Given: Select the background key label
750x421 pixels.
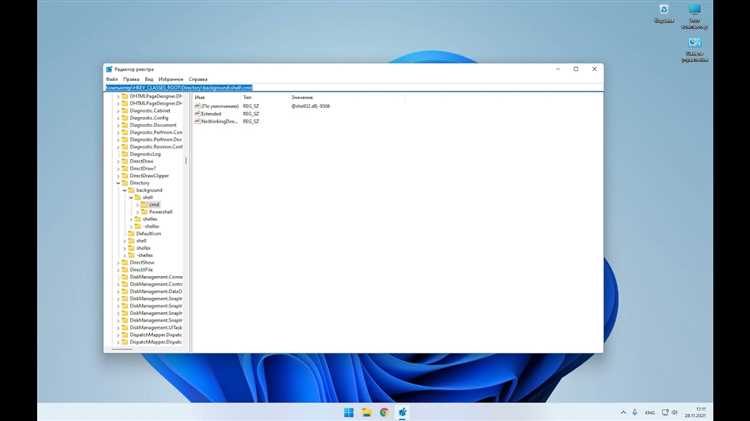Looking at the screenshot, I should 149,190.
